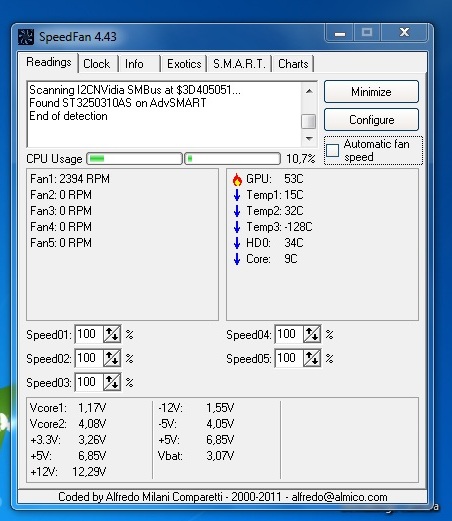Click the Temp2 blue down arrow icon

click(x=237, y=211)
